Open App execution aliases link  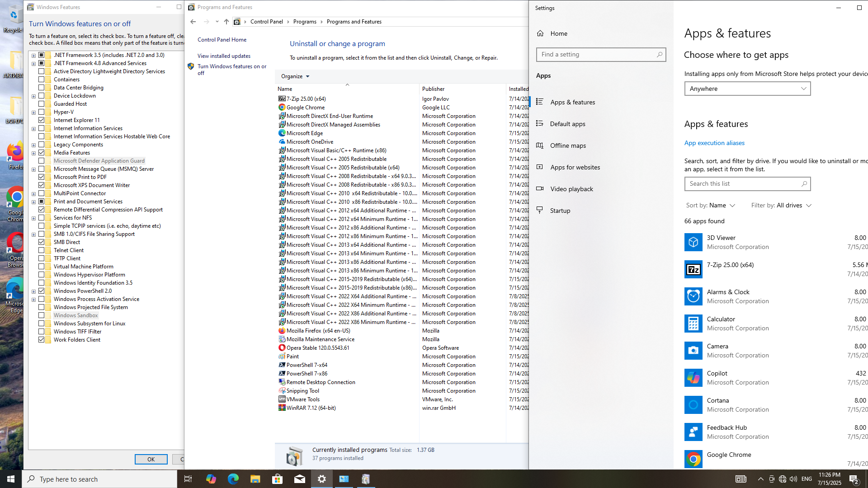click(x=714, y=143)
